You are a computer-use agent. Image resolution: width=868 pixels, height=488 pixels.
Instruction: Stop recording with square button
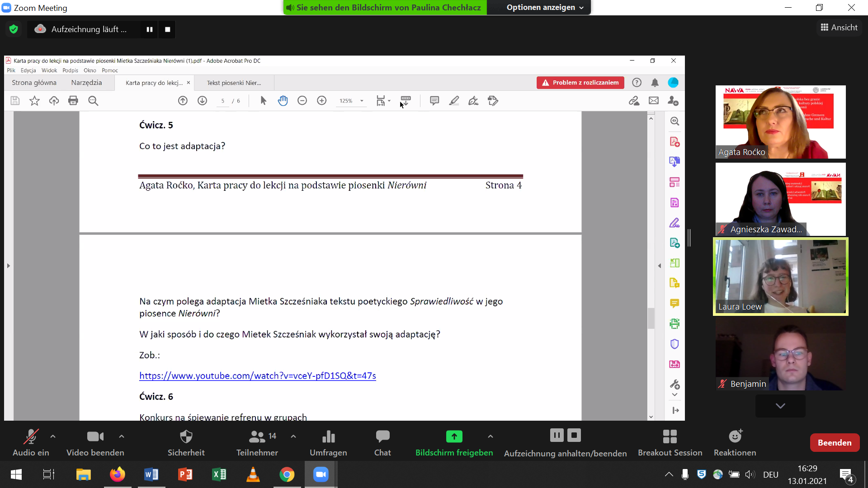coord(168,29)
